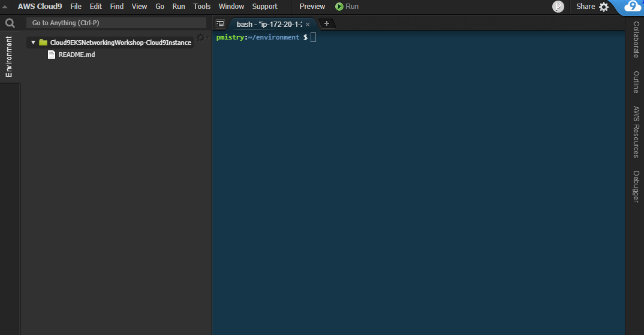Open the file tree settings gear

point(201,38)
